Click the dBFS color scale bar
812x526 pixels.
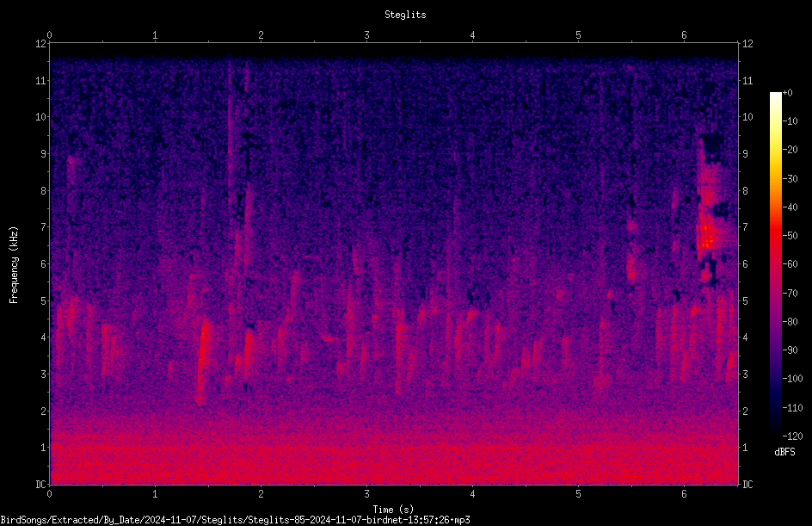tap(775, 263)
